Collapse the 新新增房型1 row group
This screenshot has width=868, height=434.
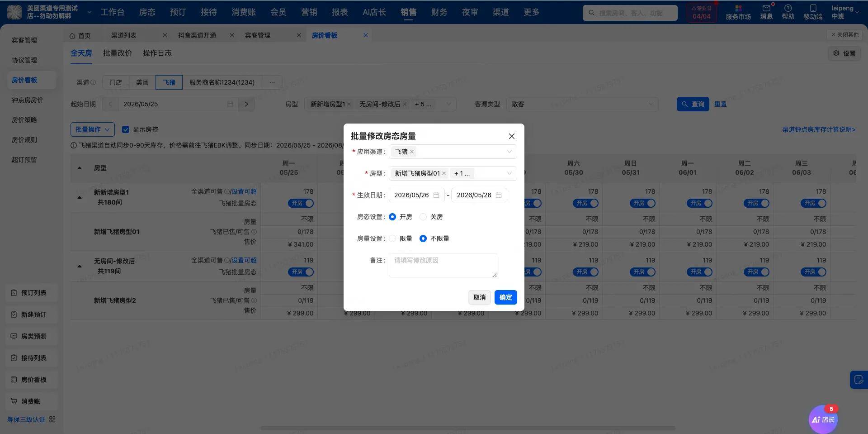tap(80, 197)
